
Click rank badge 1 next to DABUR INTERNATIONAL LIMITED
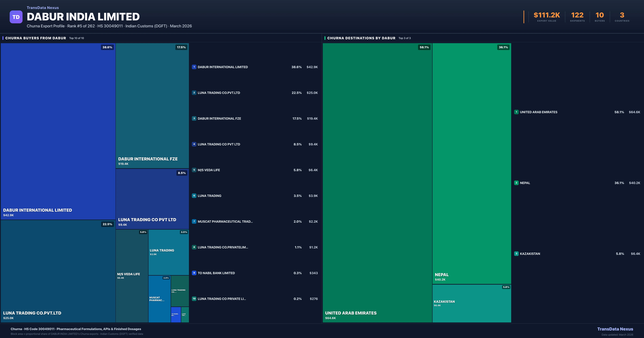click(194, 67)
